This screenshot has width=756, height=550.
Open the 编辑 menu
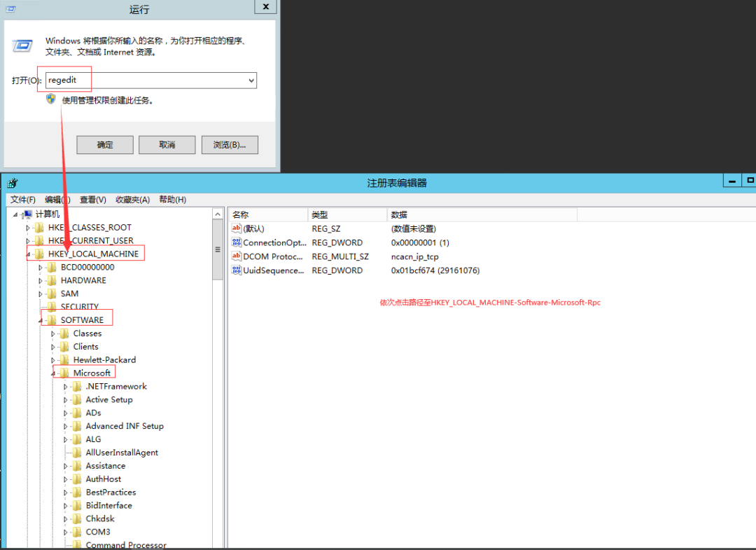click(x=57, y=200)
